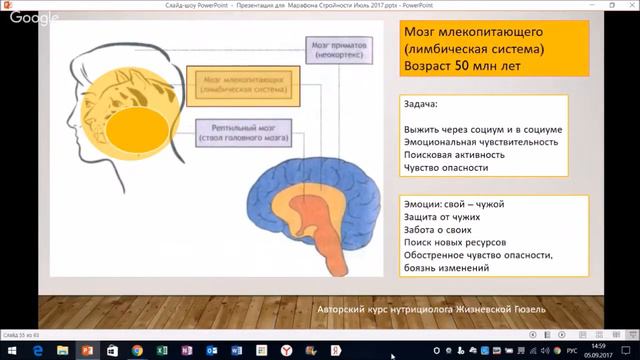
Task: Open the clock showing 14:59 05.09.2017
Action: pos(598,351)
